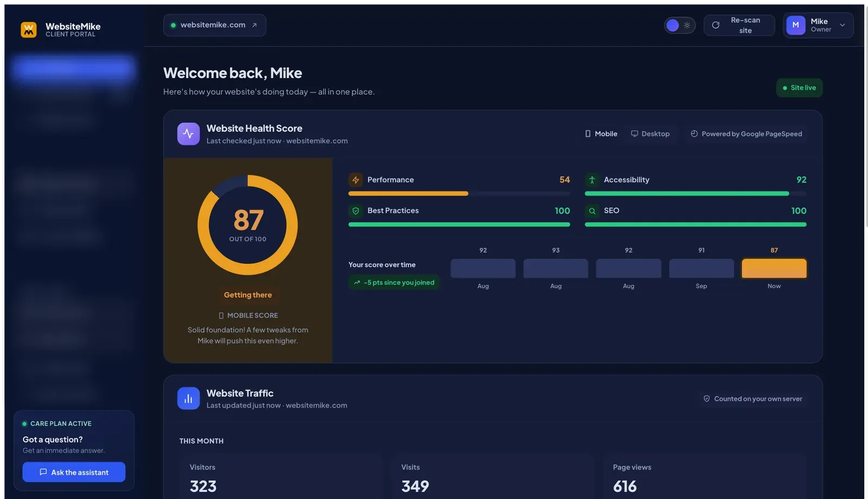Click the SEO magnifier icon
The image size is (868, 499).
592,211
